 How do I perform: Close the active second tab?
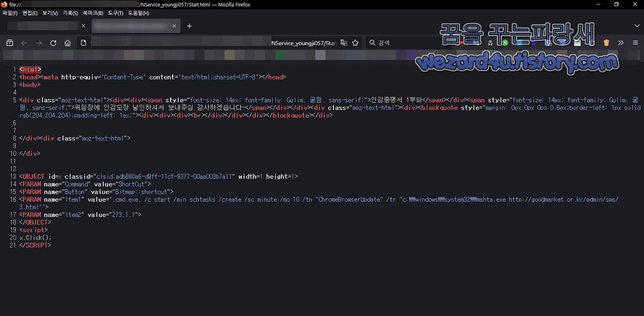click(x=174, y=26)
